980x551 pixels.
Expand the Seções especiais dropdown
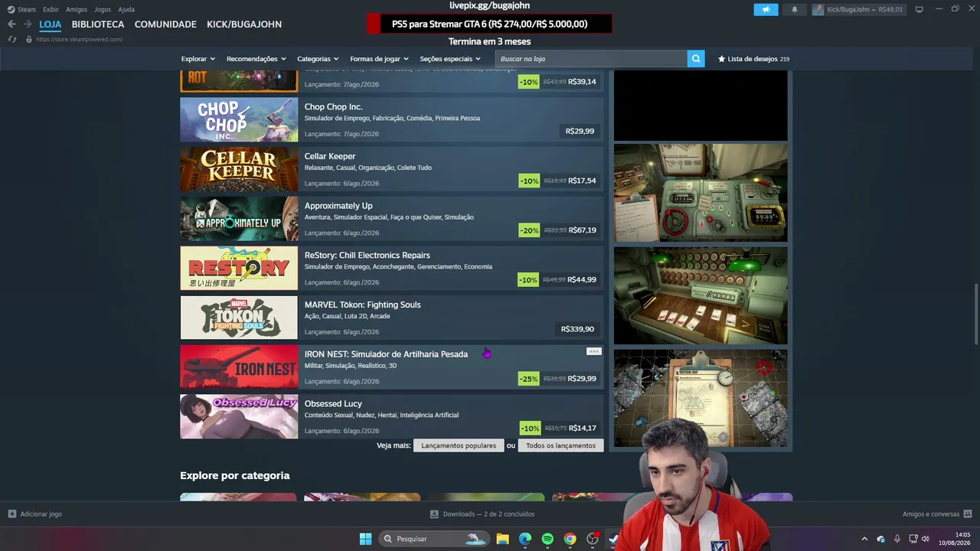tap(450, 59)
